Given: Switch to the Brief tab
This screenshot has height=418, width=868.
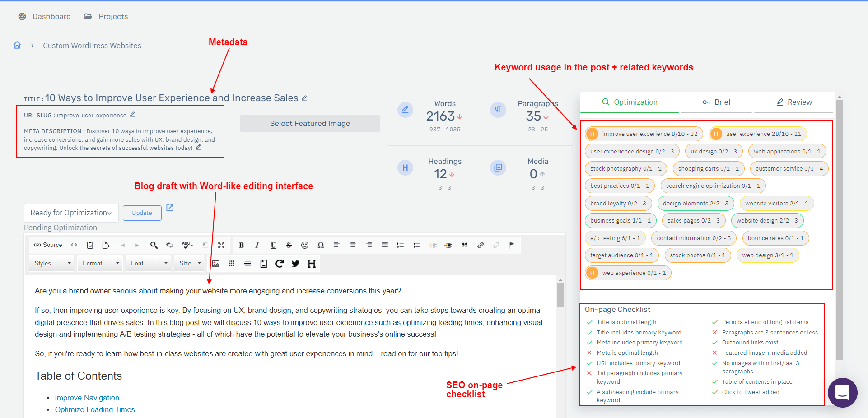Looking at the screenshot, I should pos(716,102).
